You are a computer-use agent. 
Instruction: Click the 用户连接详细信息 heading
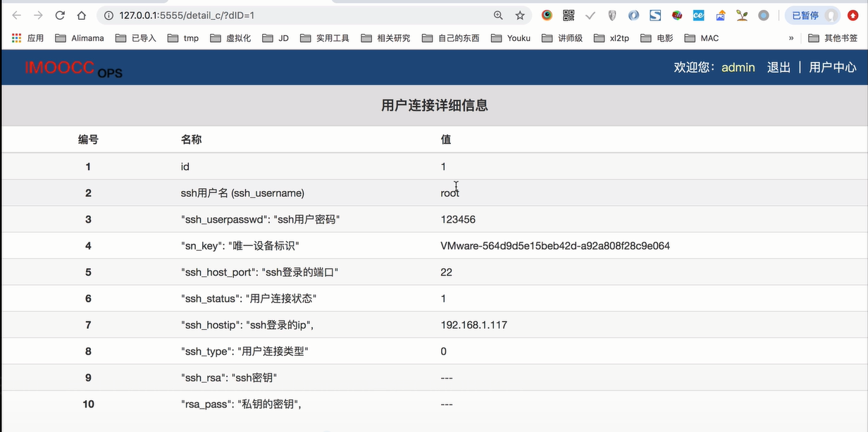pyautogui.click(x=434, y=106)
